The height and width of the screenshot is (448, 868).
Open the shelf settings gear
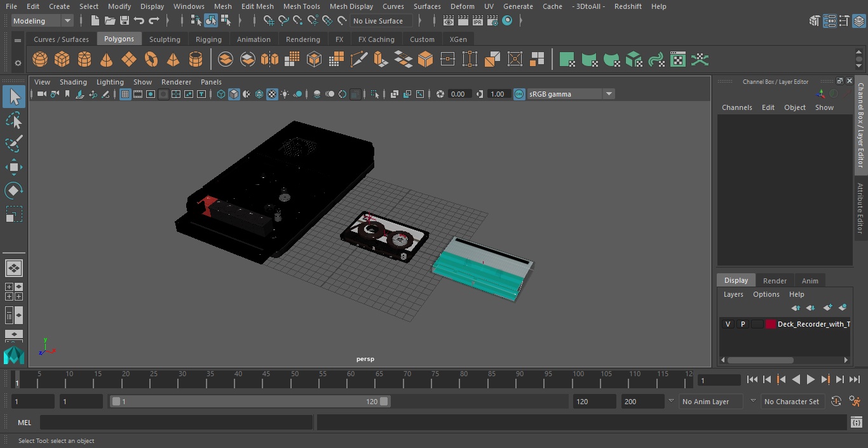click(x=18, y=63)
